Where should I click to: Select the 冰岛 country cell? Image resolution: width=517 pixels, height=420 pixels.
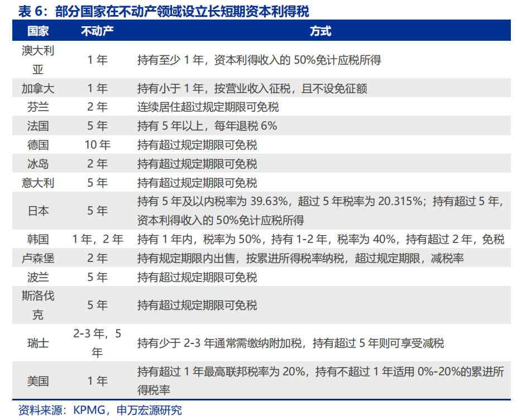[38, 164]
